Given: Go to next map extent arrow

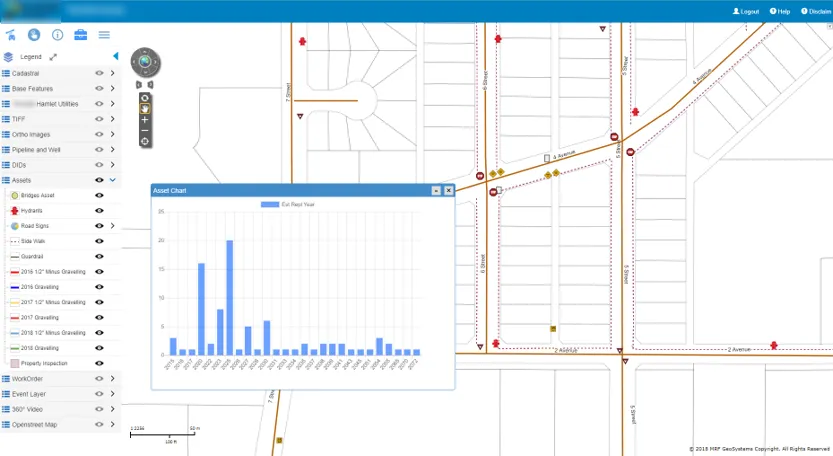Looking at the screenshot, I should [x=151, y=85].
